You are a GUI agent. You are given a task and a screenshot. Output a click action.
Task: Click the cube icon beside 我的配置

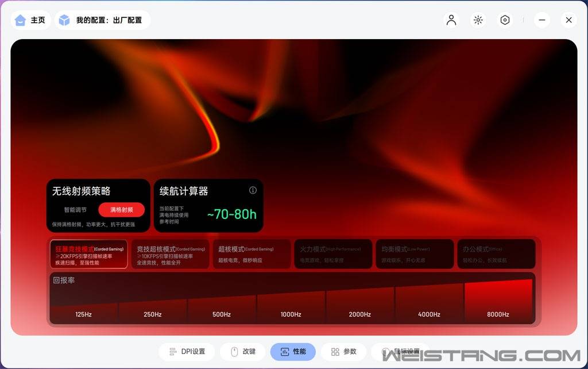63,20
